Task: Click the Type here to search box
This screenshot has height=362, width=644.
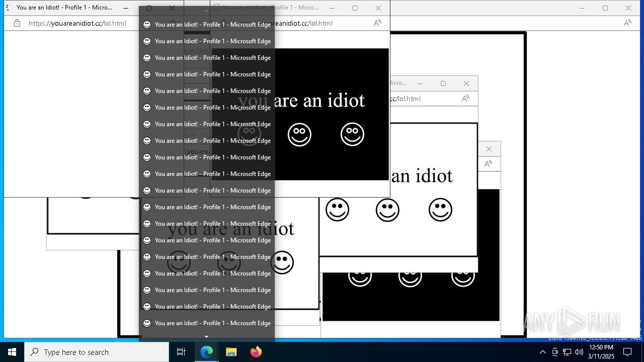Action: pyautogui.click(x=97, y=352)
